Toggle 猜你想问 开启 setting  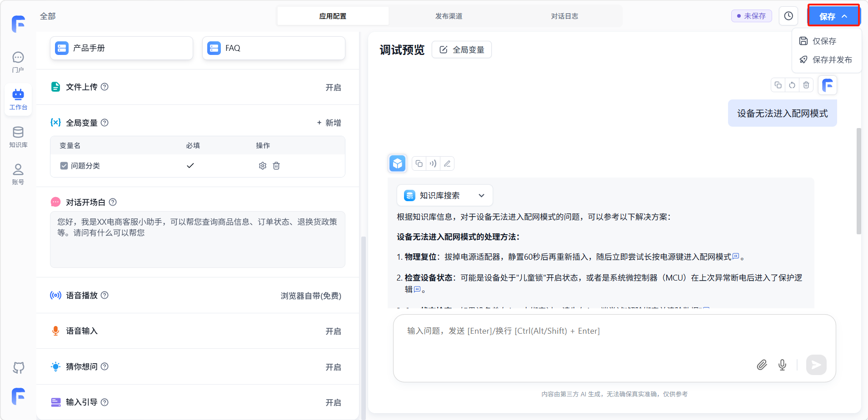333,367
